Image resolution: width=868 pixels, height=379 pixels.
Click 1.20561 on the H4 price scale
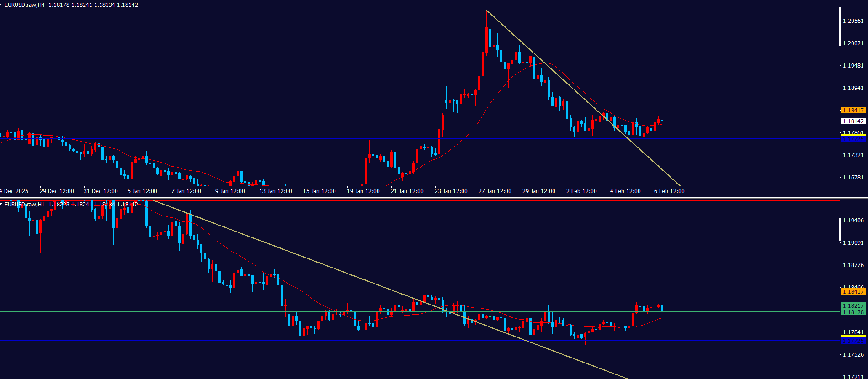[853, 21]
